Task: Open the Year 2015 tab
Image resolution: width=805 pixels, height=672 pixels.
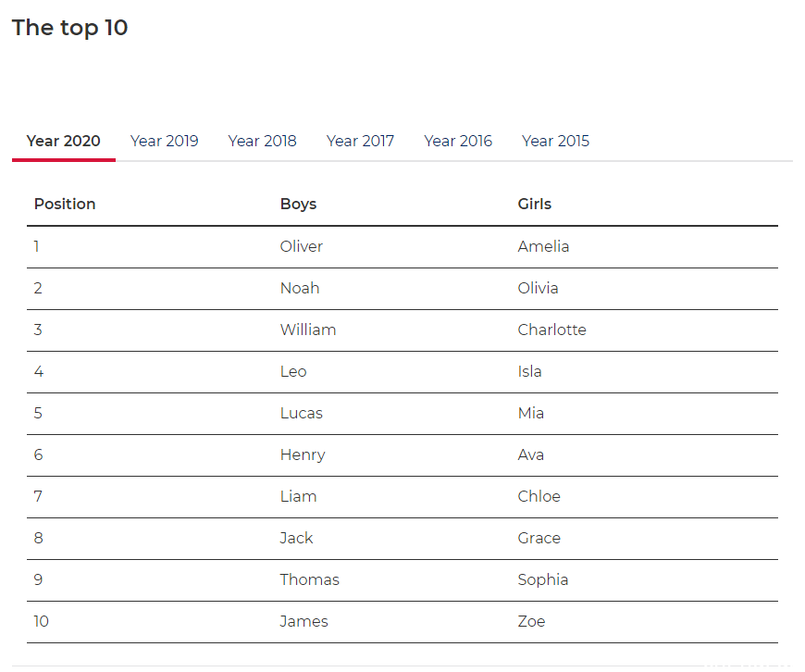Action: pyautogui.click(x=555, y=141)
